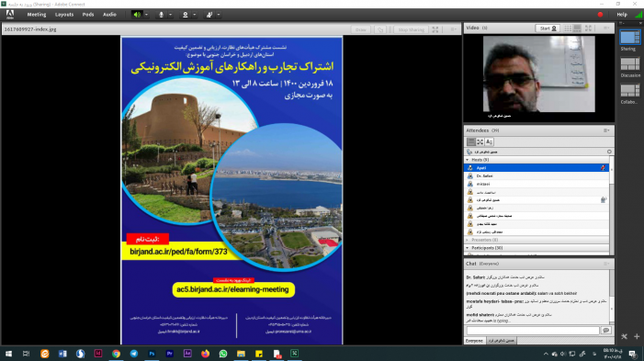Select the Discussion layout icon
Image resolution: width=644 pixels, height=361 pixels.
coord(629,64)
